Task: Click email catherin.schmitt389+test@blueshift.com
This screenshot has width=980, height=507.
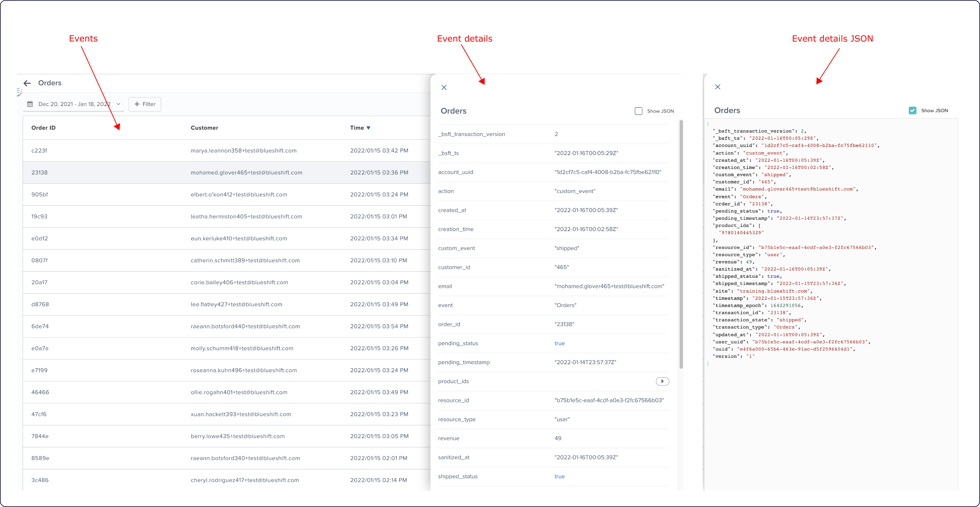Action: [x=245, y=260]
